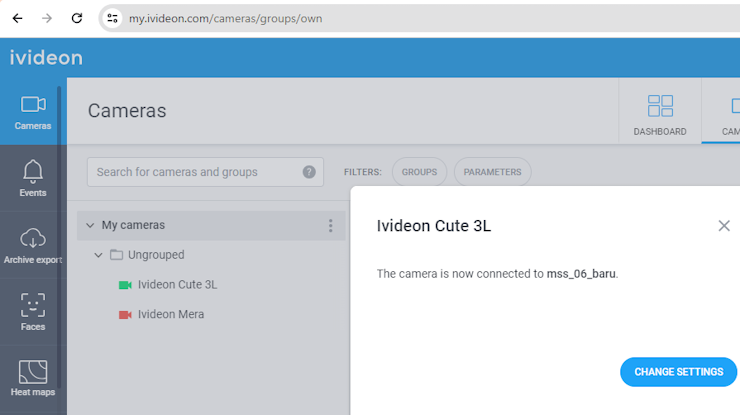Click the Change Settings button
Screen dimensions: 740x415
pyautogui.click(x=678, y=372)
